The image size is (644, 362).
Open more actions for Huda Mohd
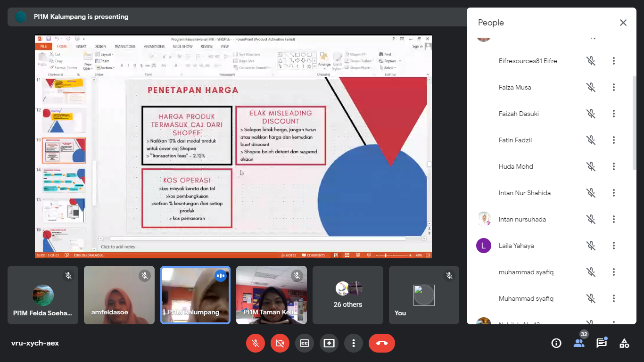pos(614,166)
